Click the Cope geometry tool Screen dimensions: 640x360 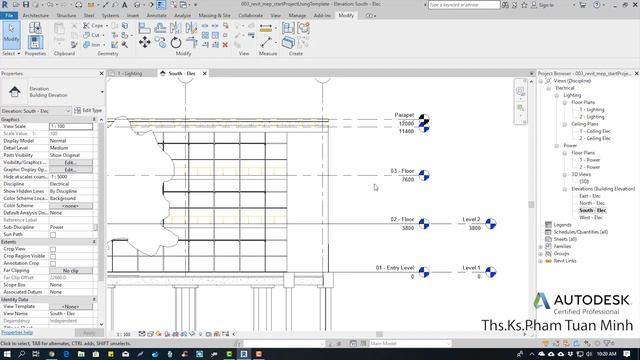[93, 25]
